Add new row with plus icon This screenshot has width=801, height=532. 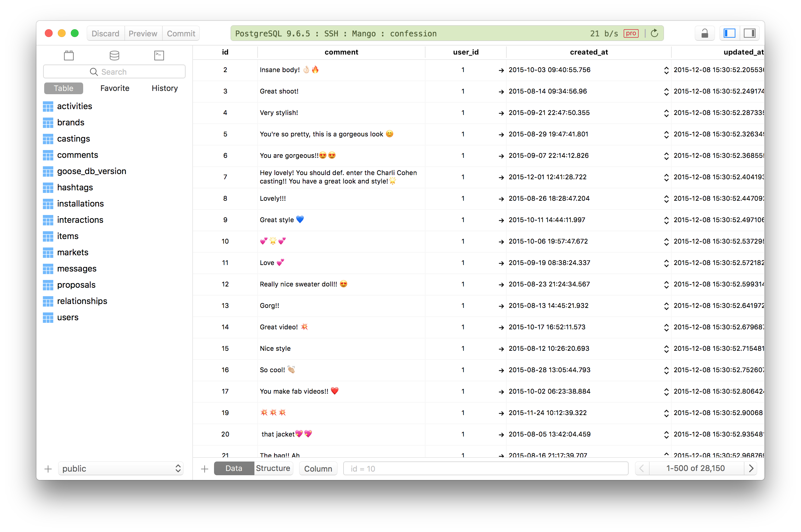[x=205, y=469]
